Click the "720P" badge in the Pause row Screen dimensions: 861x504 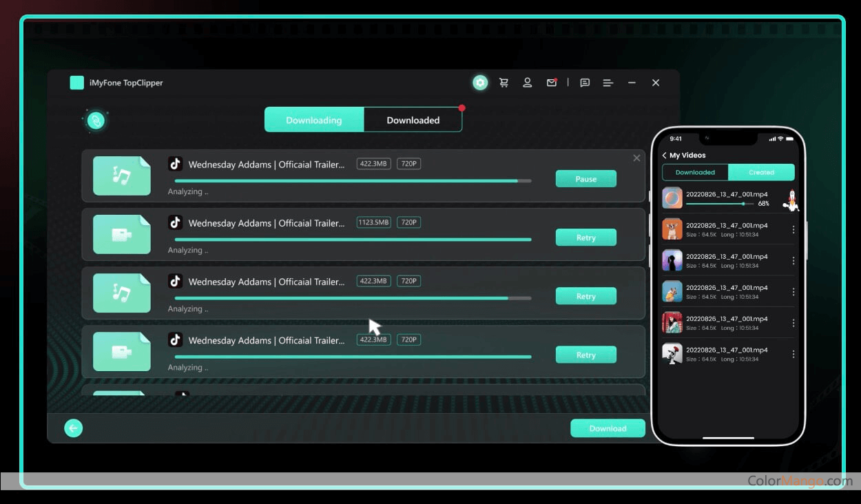(409, 164)
